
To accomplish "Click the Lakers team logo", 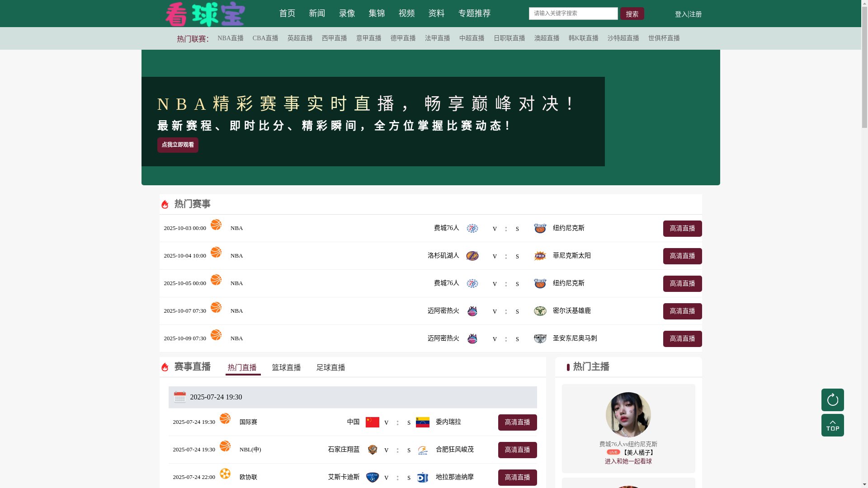I will (472, 256).
